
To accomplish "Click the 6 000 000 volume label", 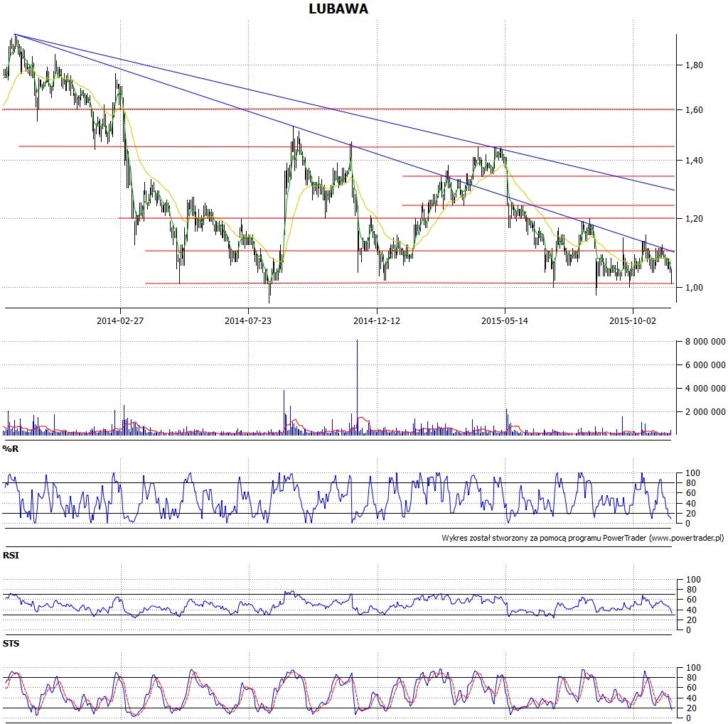I will click(x=705, y=365).
